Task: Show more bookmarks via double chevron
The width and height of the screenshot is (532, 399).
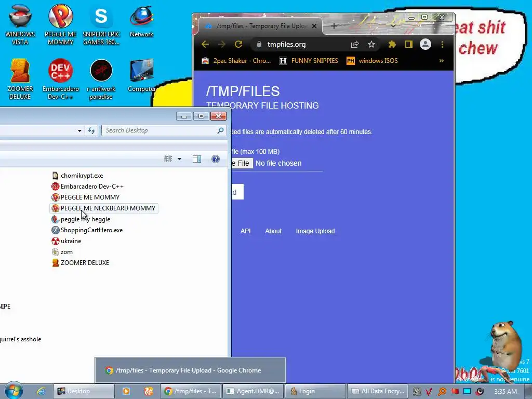Action: coord(442,61)
